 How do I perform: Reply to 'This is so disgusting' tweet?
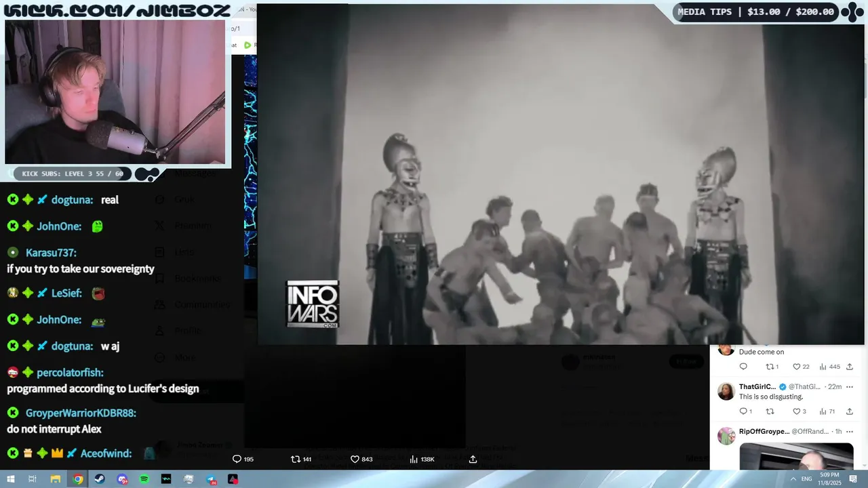click(x=745, y=411)
